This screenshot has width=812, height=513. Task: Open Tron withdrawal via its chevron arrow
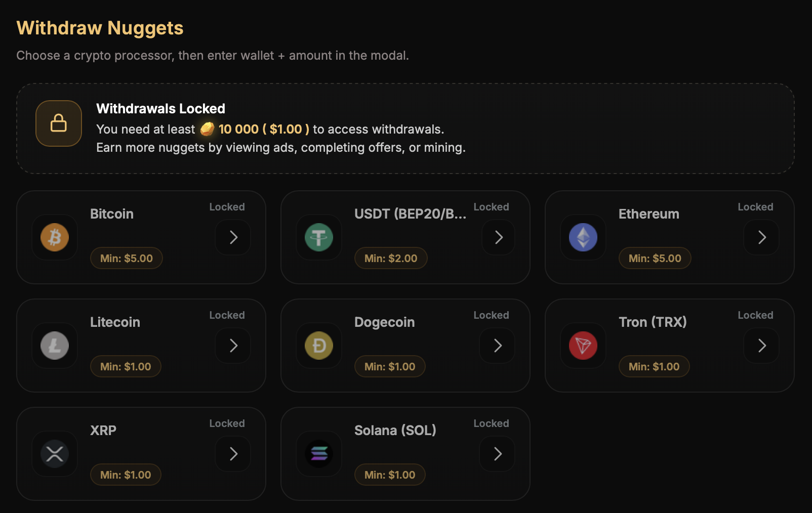[x=761, y=346]
